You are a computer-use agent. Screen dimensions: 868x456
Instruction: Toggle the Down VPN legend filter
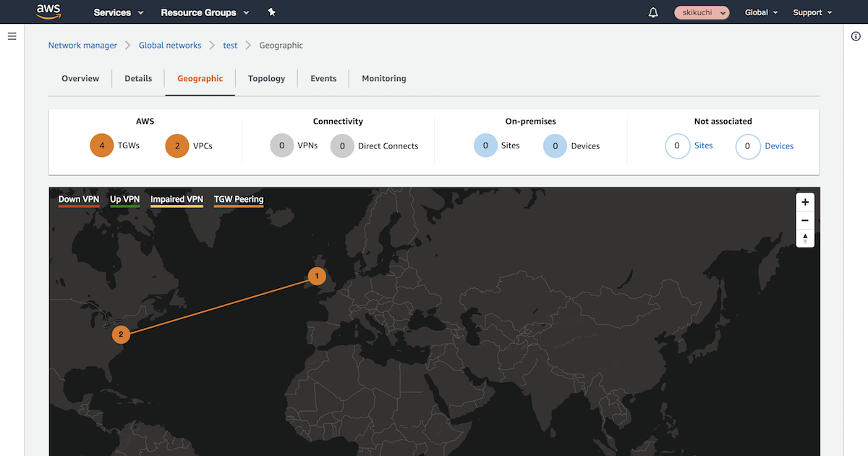(x=78, y=199)
